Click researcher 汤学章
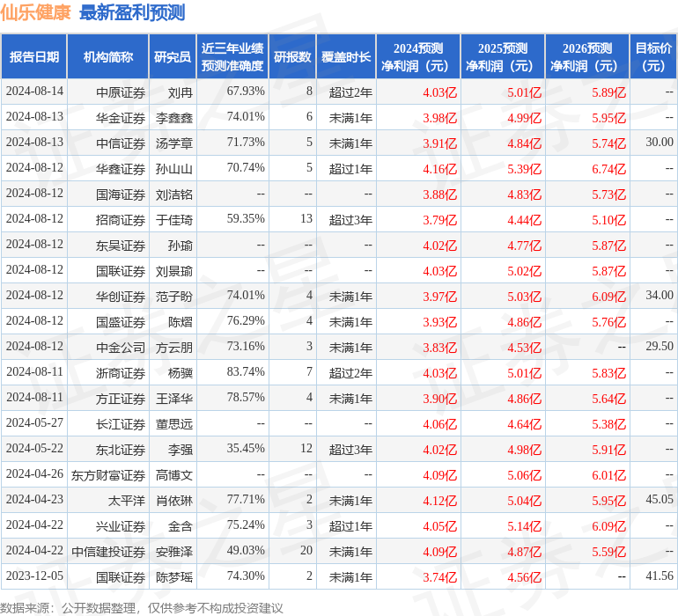 (174, 143)
